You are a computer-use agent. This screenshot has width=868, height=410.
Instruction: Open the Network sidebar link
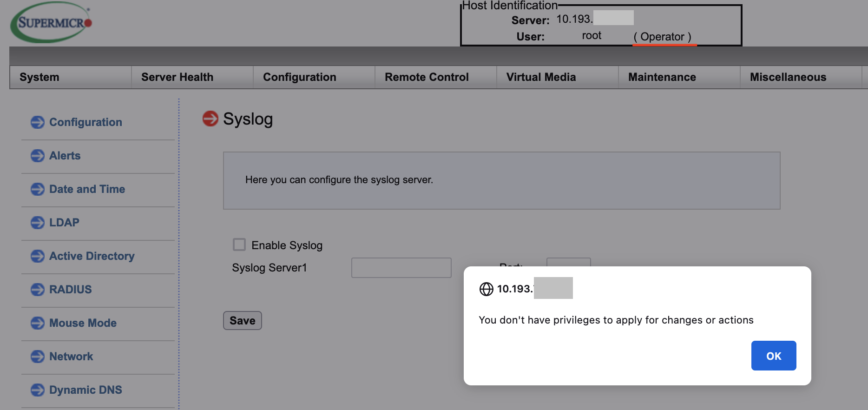(x=71, y=357)
